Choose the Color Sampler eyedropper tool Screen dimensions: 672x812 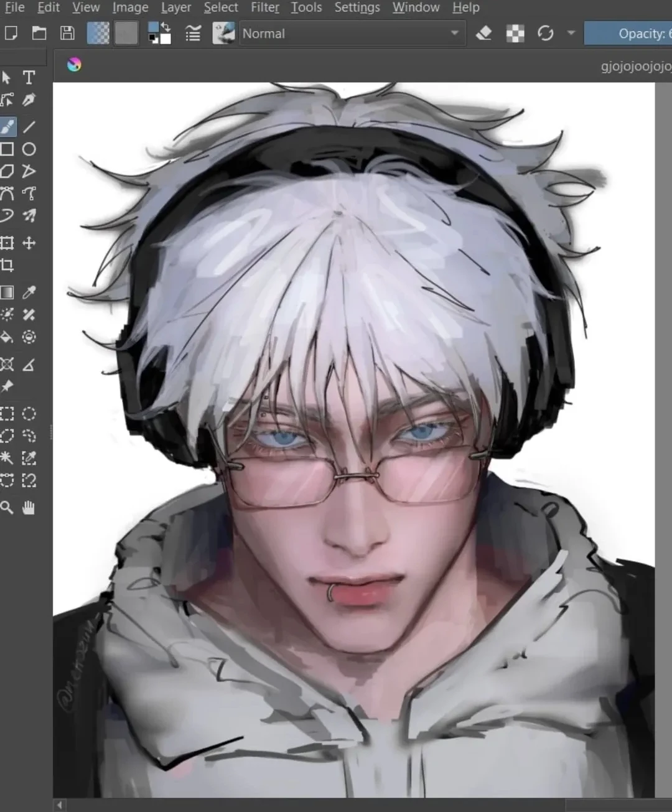[x=29, y=292]
